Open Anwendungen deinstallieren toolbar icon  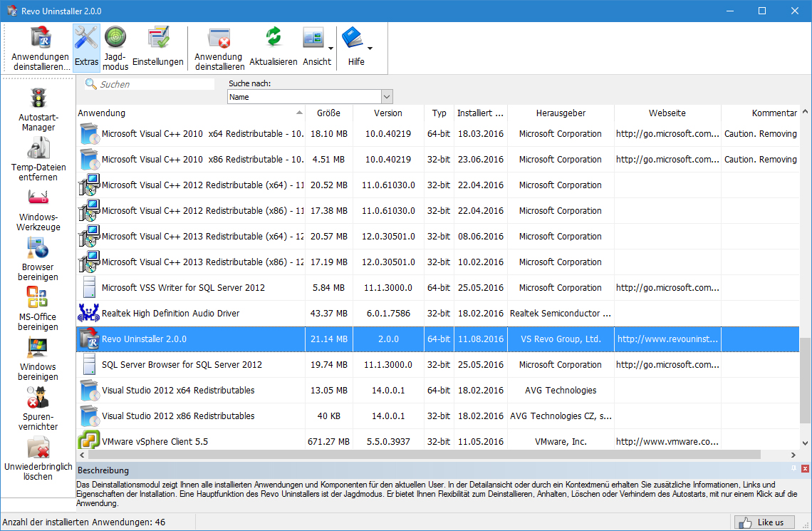coord(41,38)
